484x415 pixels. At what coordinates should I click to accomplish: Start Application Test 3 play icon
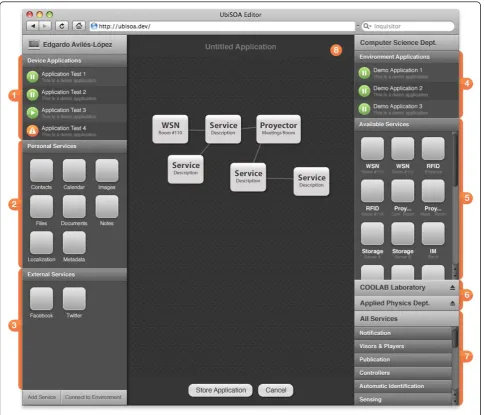click(32, 113)
